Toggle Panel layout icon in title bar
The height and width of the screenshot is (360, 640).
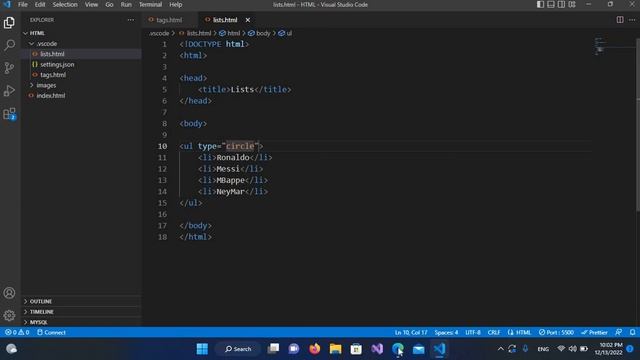[551, 4]
